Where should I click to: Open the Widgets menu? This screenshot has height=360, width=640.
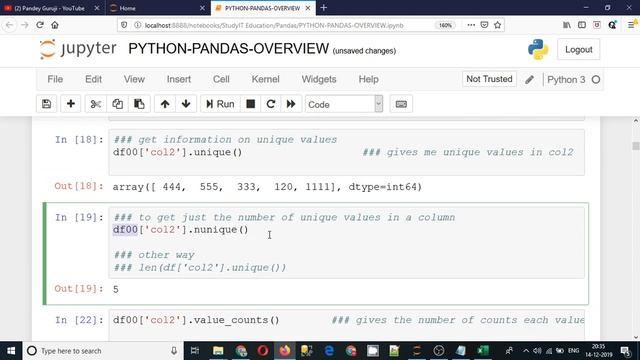click(319, 79)
